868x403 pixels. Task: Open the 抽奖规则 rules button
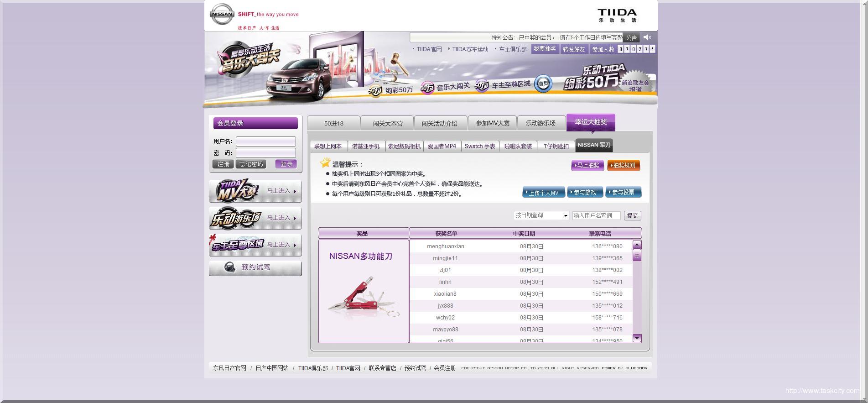(624, 165)
